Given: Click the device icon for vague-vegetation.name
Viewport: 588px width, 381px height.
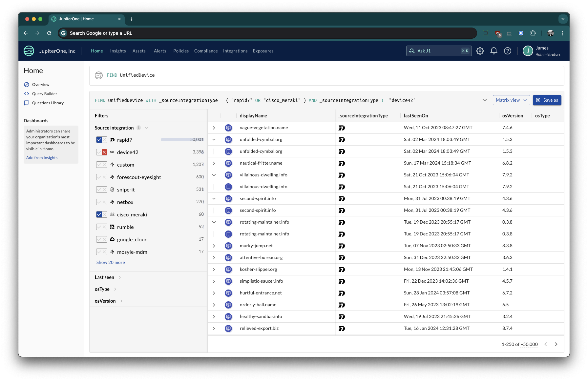Looking at the screenshot, I should pos(228,128).
